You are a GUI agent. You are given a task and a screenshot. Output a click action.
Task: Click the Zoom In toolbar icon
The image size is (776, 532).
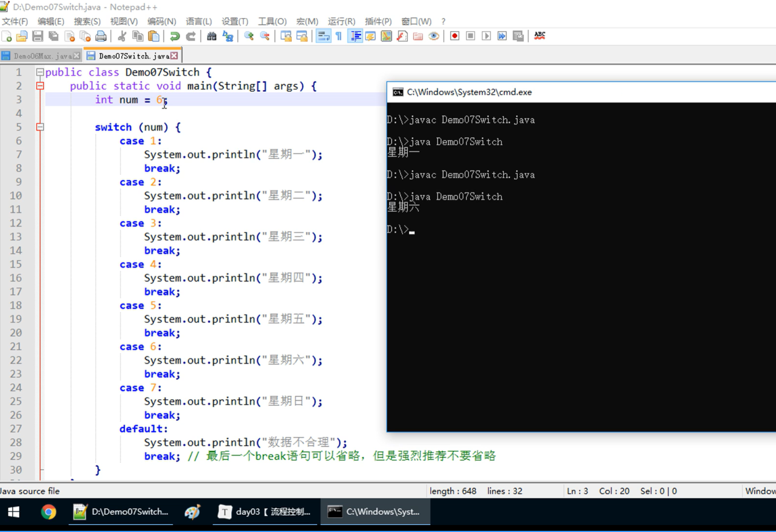pos(249,36)
